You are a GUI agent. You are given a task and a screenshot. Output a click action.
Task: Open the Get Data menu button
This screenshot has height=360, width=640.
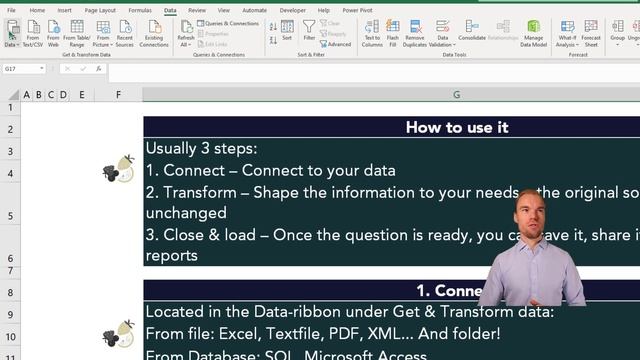pos(12,33)
